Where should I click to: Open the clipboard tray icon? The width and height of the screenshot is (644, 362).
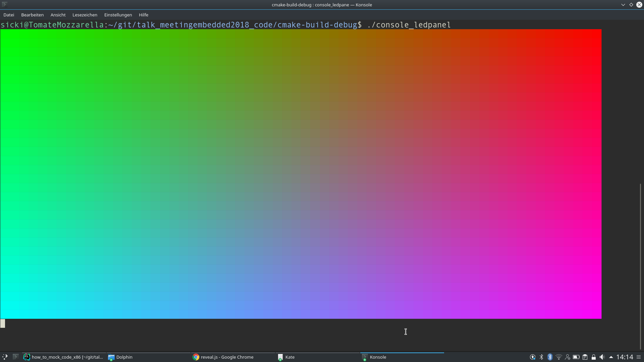585,357
